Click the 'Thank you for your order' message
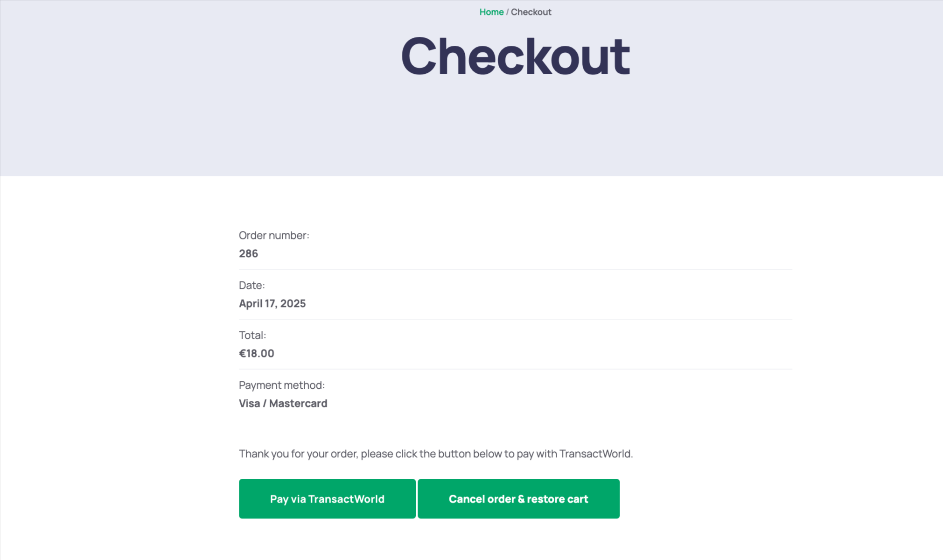This screenshot has height=560, width=943. pos(436,454)
